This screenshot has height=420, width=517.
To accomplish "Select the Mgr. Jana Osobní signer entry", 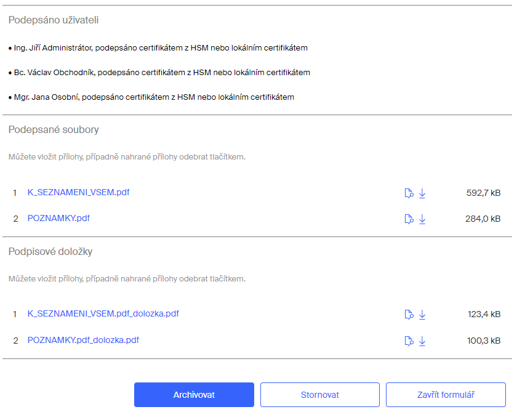I will point(151,97).
